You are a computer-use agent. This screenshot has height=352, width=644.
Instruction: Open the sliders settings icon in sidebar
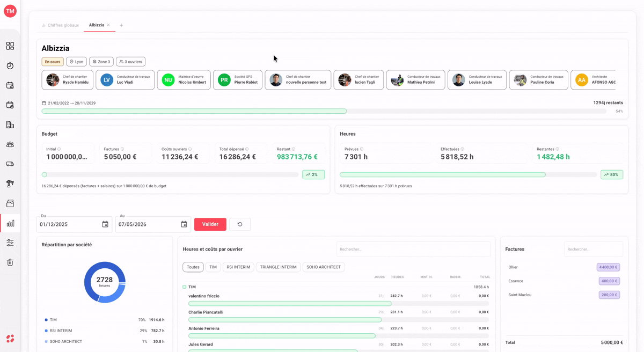click(10, 243)
